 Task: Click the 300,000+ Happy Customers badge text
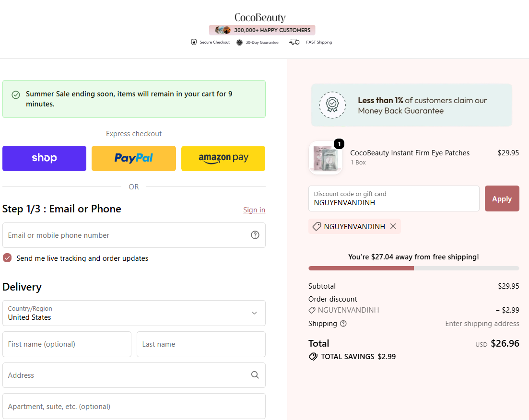coord(272,30)
